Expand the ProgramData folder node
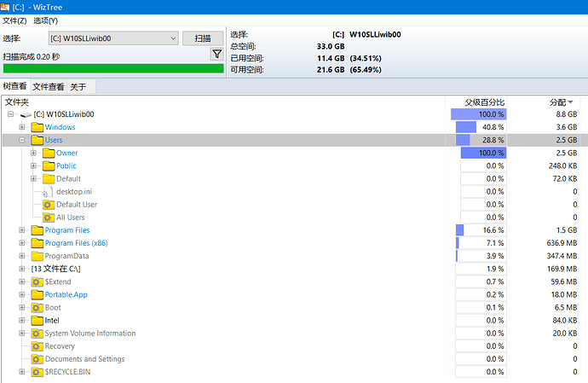 click(22, 256)
